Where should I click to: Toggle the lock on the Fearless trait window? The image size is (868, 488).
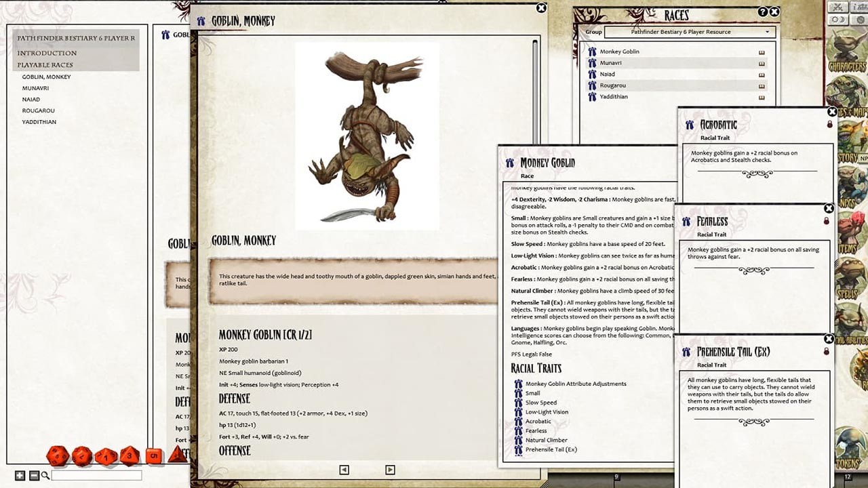point(827,220)
